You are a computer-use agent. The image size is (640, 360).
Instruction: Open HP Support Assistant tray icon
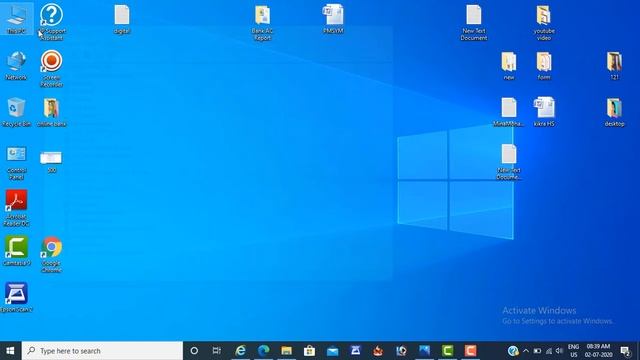tap(513, 351)
